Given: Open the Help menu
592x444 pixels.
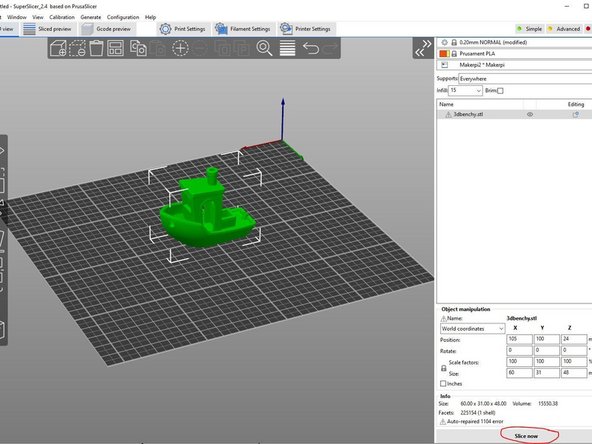Looking at the screenshot, I should point(150,17).
